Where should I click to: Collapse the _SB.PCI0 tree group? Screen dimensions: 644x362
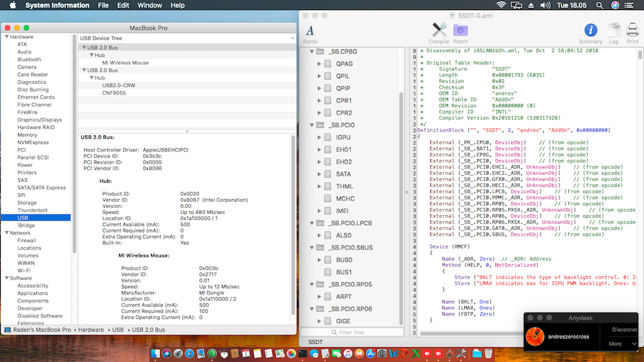pyautogui.click(x=311, y=125)
